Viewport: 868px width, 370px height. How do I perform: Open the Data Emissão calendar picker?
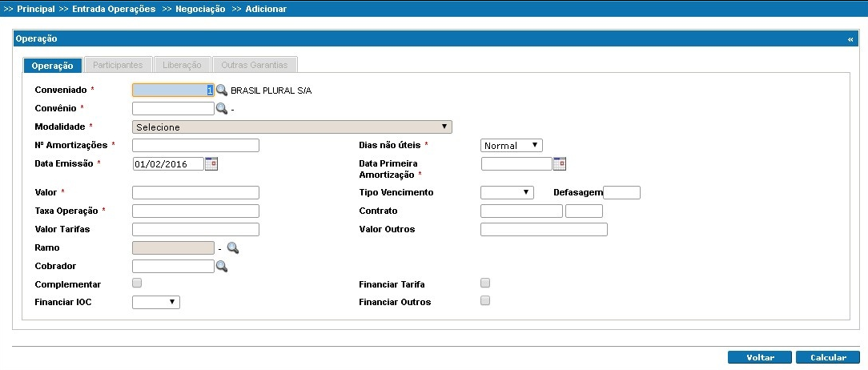click(211, 163)
